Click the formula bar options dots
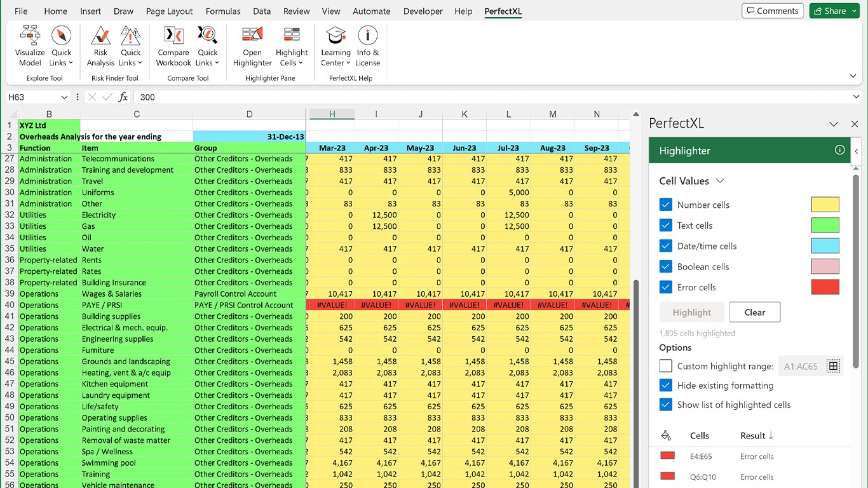Image resolution: width=868 pixels, height=488 pixels. pos(78,97)
